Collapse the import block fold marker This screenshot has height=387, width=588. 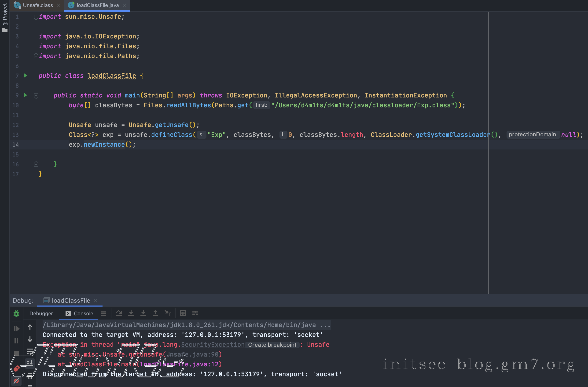[x=36, y=17]
